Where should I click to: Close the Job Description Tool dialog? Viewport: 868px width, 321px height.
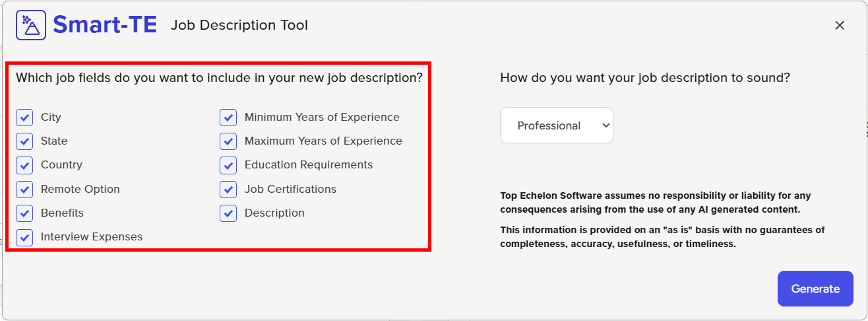[840, 25]
